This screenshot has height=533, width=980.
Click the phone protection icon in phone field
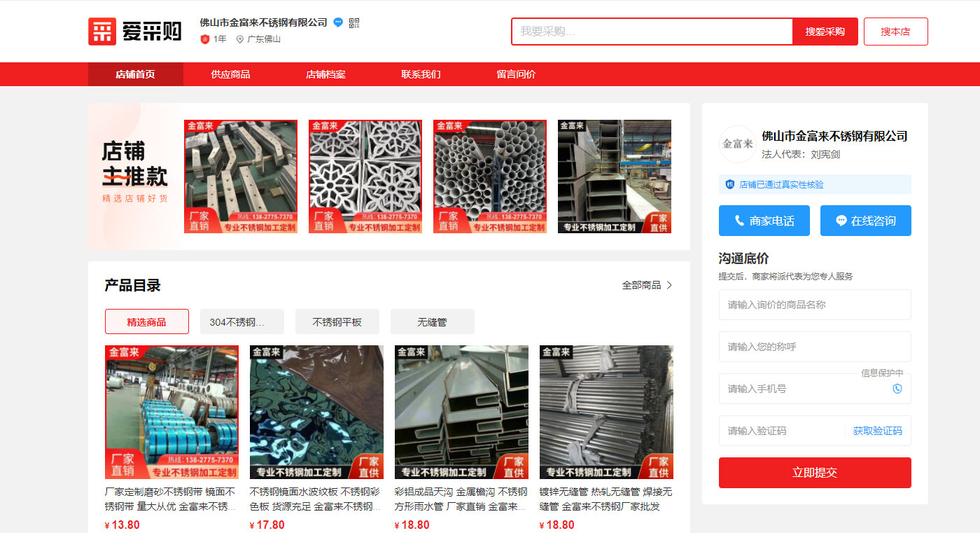(897, 389)
